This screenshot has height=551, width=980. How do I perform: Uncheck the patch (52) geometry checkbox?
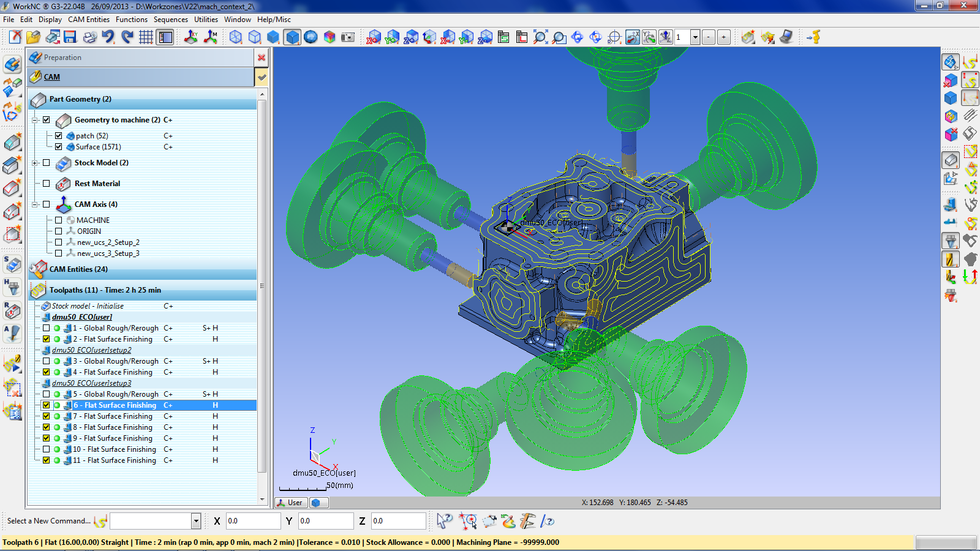pos(59,136)
